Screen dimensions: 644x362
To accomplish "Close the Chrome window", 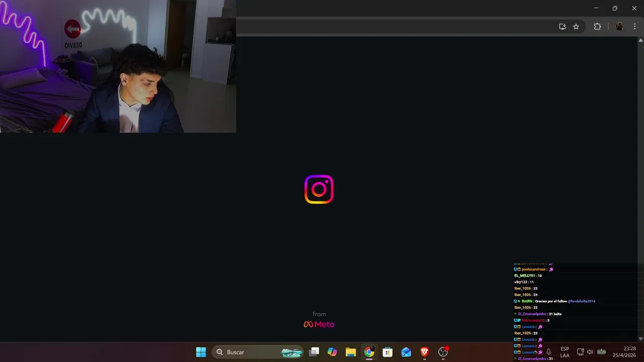I will click(634, 8).
